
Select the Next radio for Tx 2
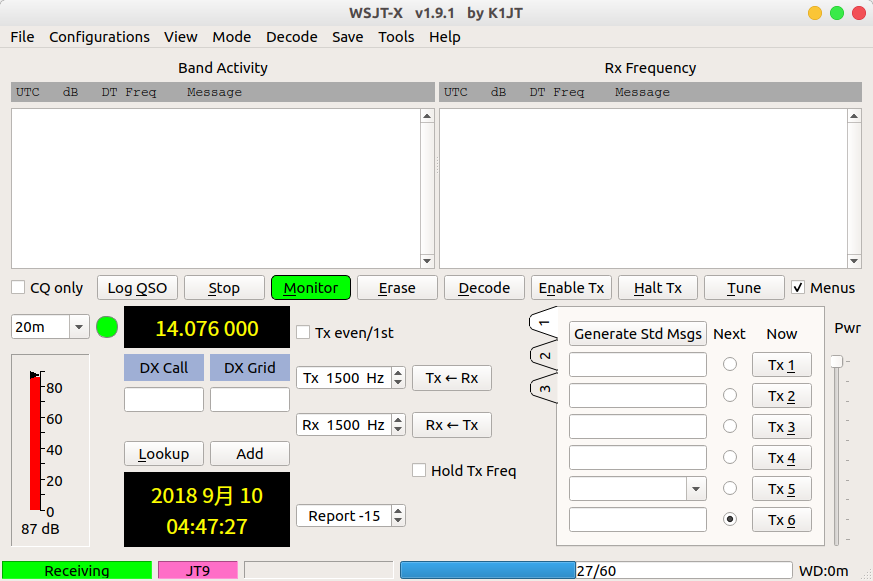click(729, 395)
